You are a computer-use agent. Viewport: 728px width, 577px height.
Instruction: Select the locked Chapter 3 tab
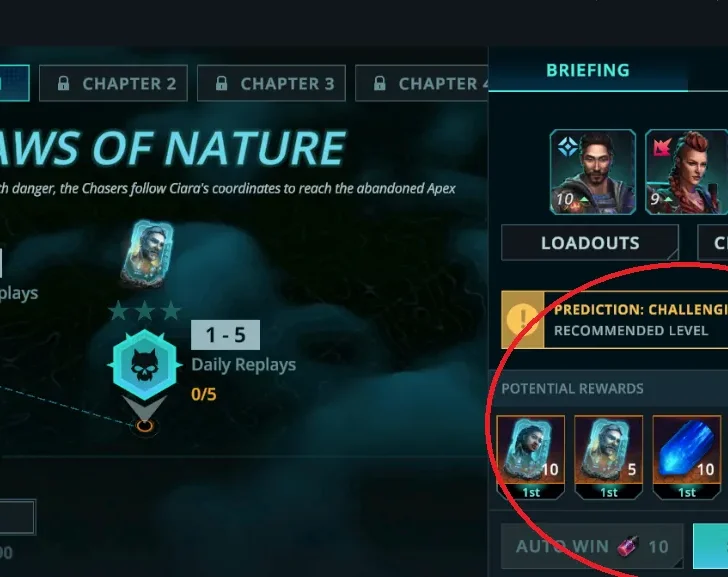point(272,84)
